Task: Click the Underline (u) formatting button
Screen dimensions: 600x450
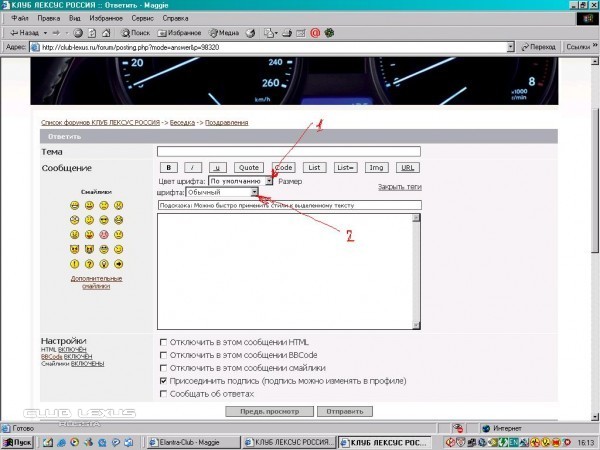Action: 219,167
